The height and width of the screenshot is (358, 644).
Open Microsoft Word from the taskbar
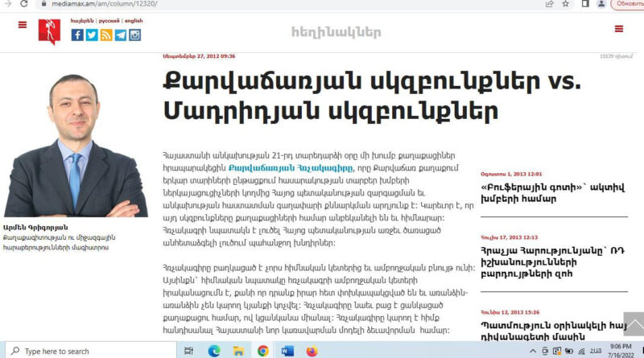(x=287, y=351)
